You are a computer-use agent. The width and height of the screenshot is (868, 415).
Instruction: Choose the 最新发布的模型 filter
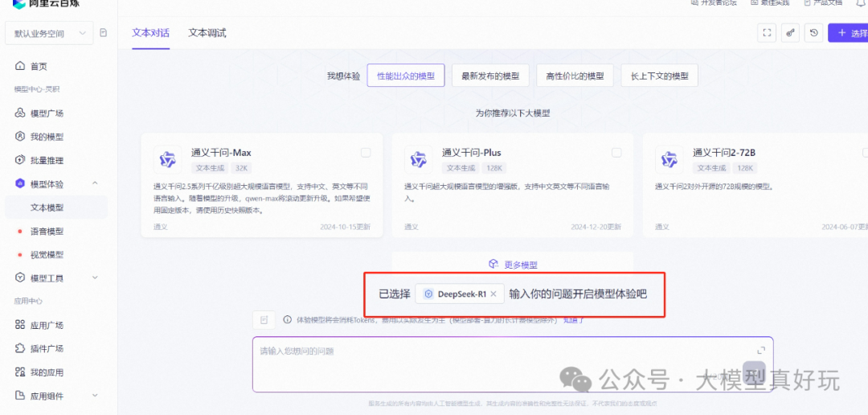pyautogui.click(x=490, y=76)
